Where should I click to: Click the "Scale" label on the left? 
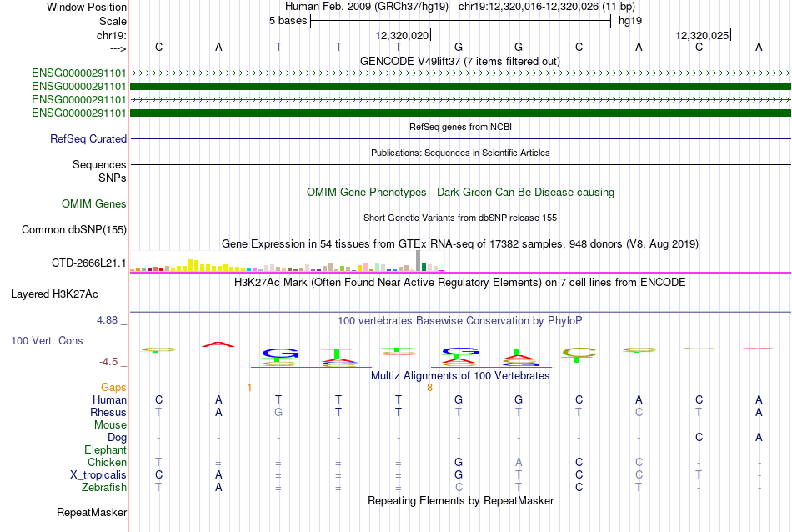(113, 21)
